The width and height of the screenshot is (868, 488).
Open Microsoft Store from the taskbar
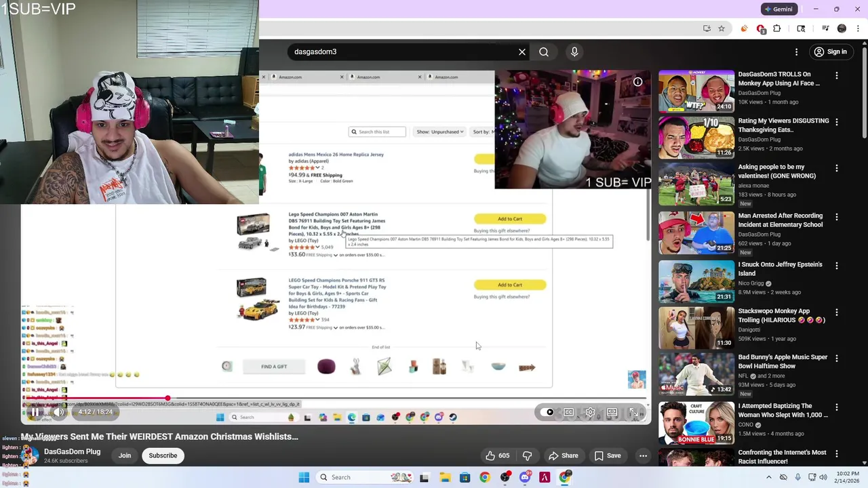pyautogui.click(x=465, y=477)
